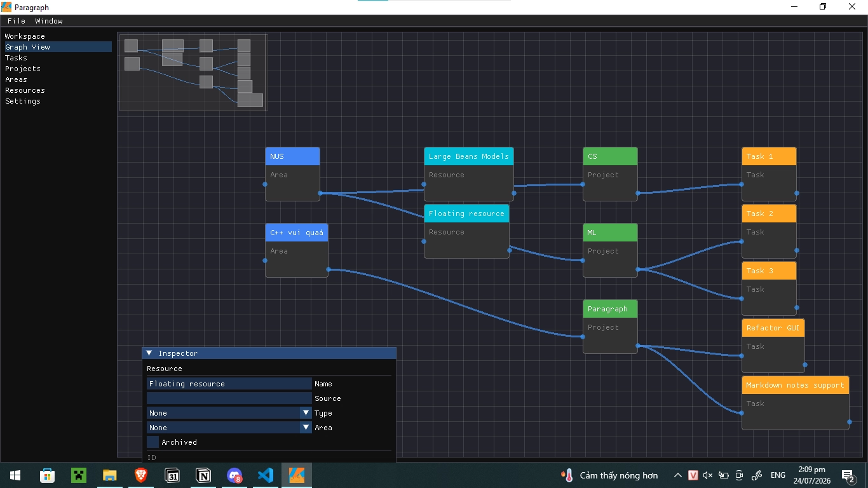Click the Floating resource node's output pin

tap(509, 250)
